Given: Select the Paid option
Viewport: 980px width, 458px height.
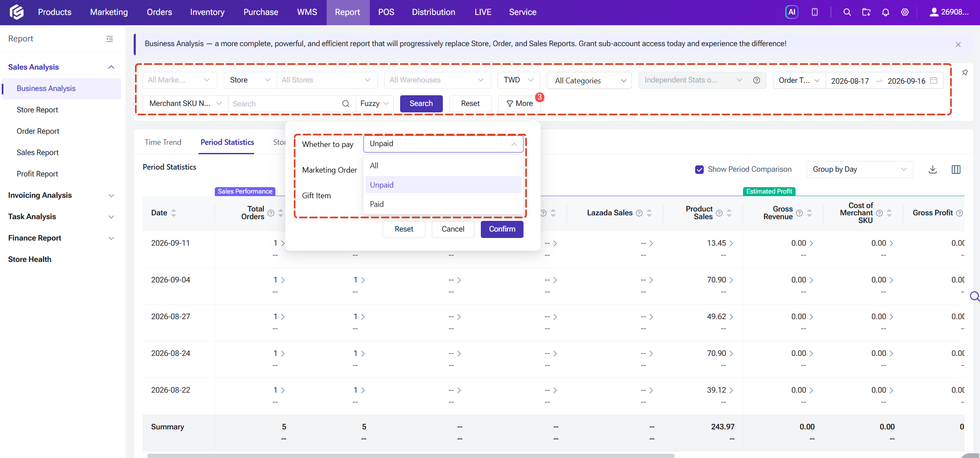Looking at the screenshot, I should [x=443, y=204].
